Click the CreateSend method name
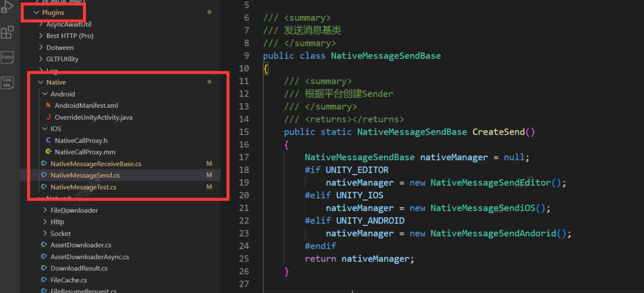The image size is (644, 293). [x=498, y=132]
